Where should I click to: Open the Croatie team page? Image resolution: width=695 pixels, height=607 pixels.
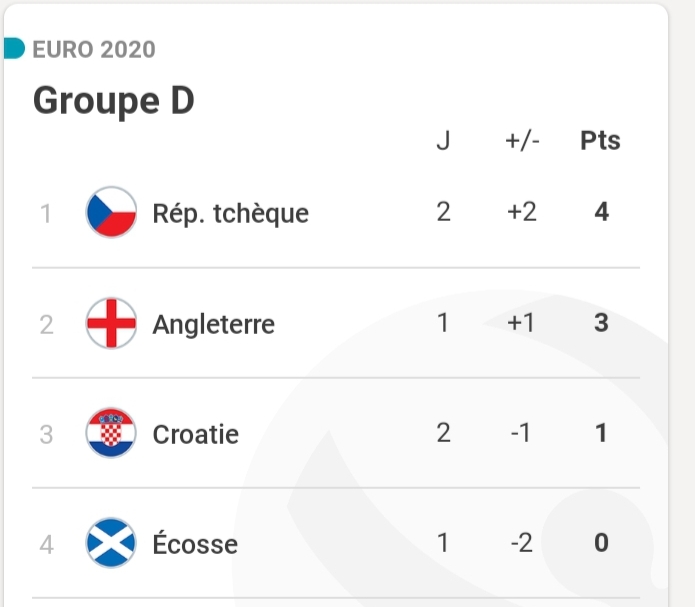pyautogui.click(x=195, y=434)
